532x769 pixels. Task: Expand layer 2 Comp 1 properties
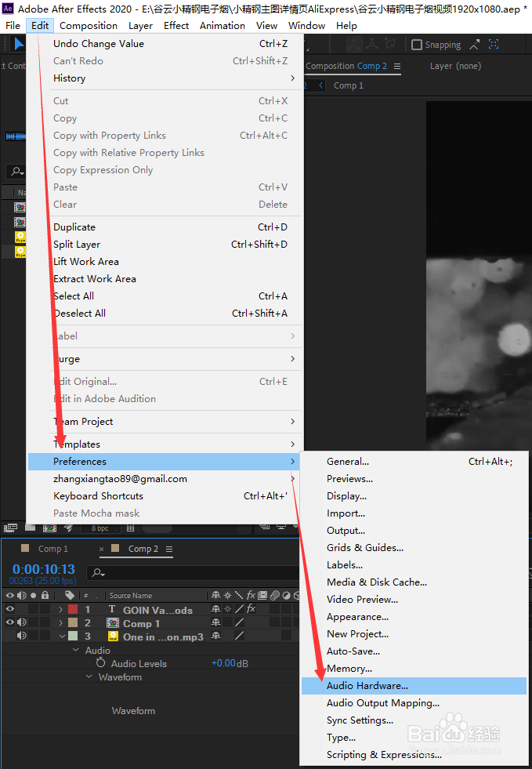pyautogui.click(x=61, y=623)
